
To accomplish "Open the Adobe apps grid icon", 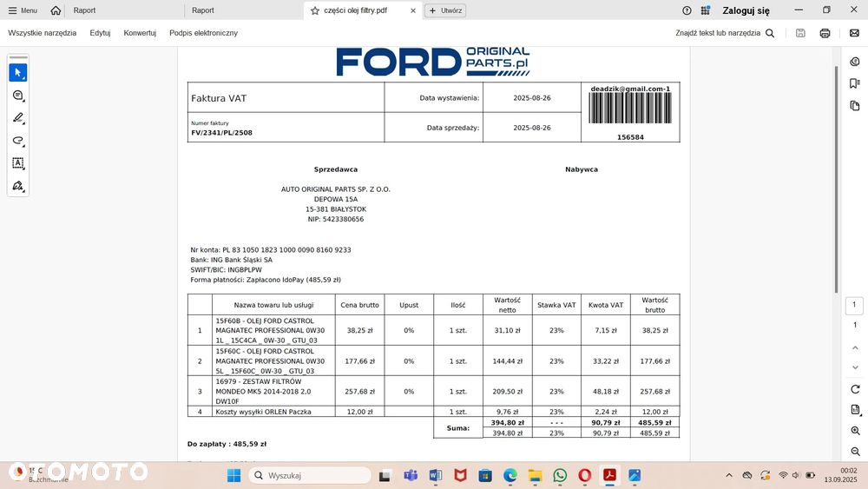I will pos(705,10).
